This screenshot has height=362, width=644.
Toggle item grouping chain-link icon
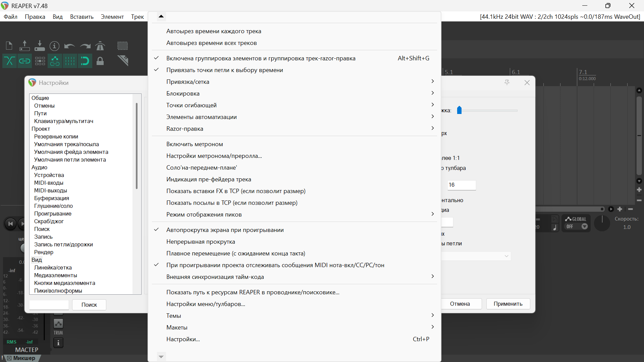[24, 61]
